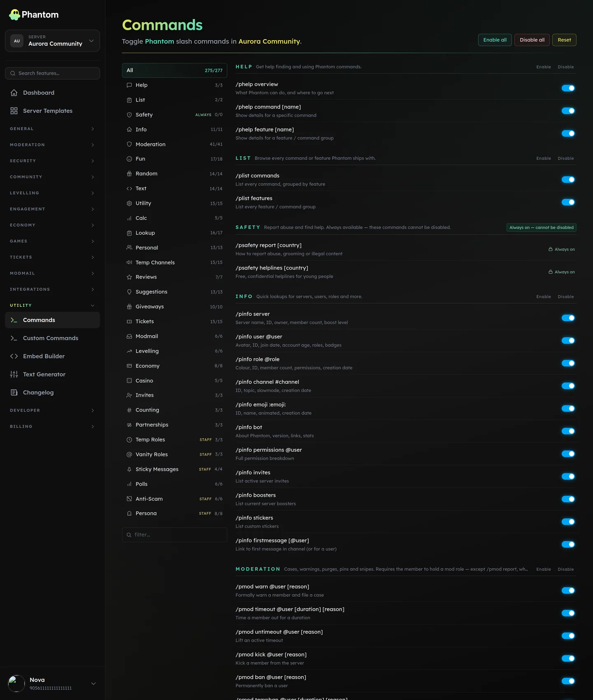Screen dimensions: 593x700
Task: Select the Lookup category
Action: [175, 233]
